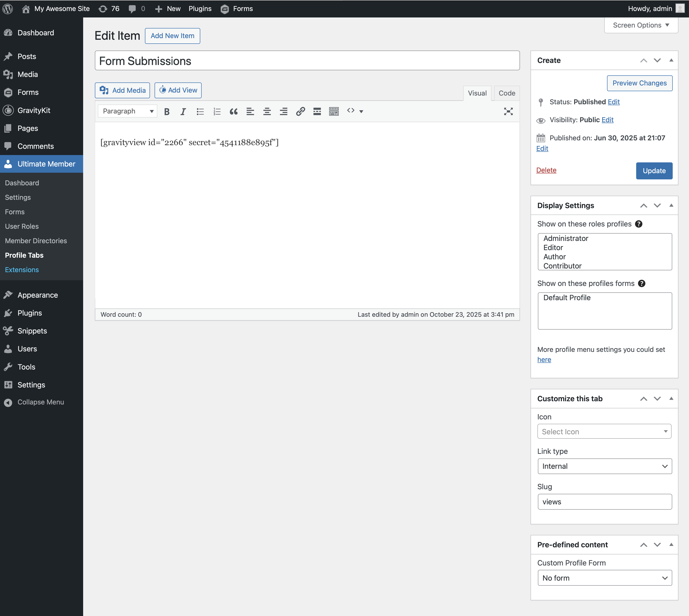This screenshot has width=689, height=616.
Task: Open Member Directories in sidebar menu
Action: [x=36, y=241]
